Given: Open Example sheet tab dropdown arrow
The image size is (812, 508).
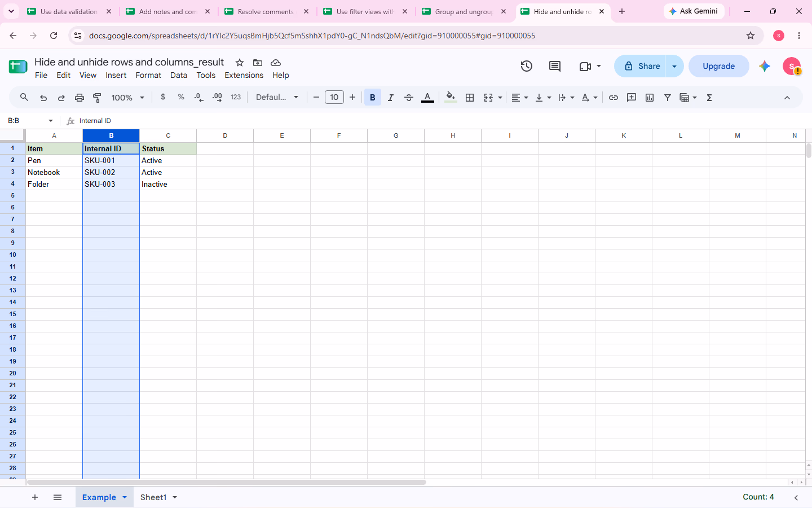Looking at the screenshot, I should pyautogui.click(x=125, y=497).
